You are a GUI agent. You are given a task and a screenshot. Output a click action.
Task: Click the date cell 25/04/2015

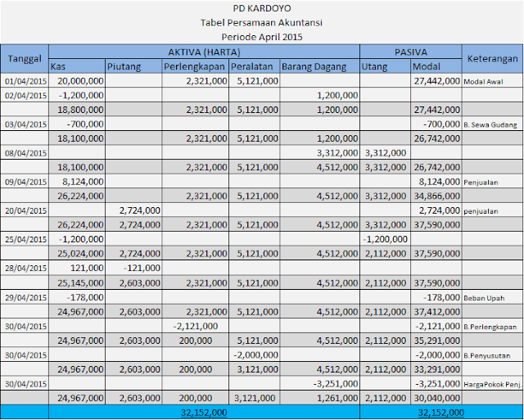click(x=25, y=239)
